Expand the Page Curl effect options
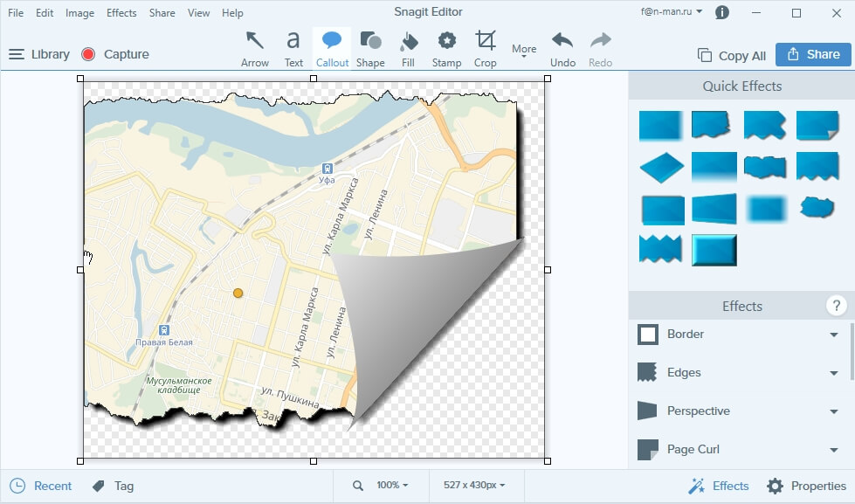 (x=834, y=450)
